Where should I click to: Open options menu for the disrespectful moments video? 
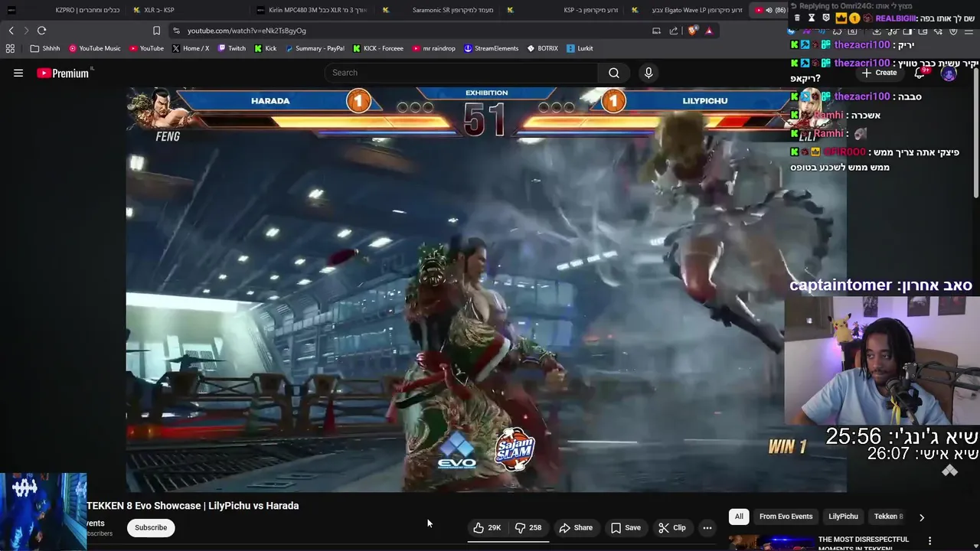click(929, 541)
